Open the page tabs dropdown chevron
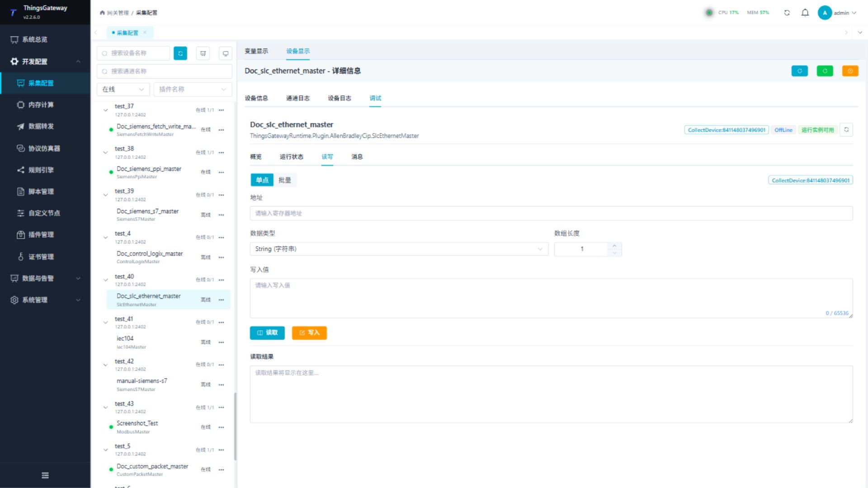The height and width of the screenshot is (488, 868). pos(860,33)
